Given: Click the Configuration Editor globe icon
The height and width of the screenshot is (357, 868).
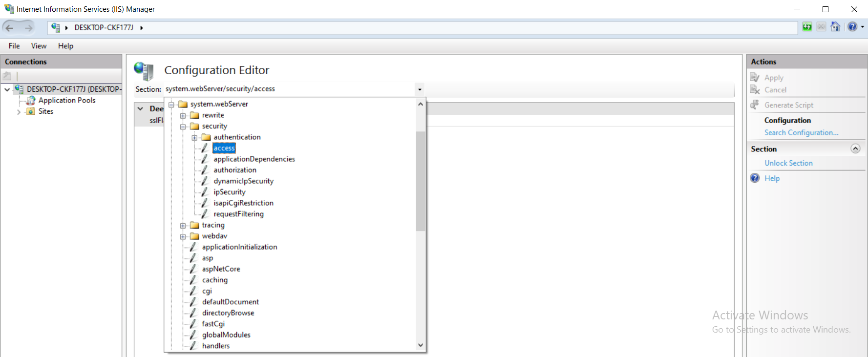Looking at the screenshot, I should click(x=144, y=71).
